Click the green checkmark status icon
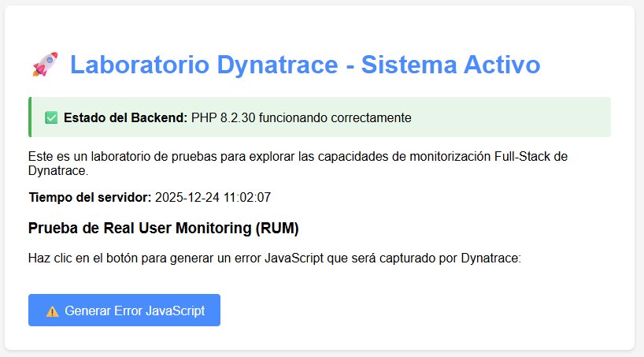This screenshot has width=644, height=357. tap(51, 118)
